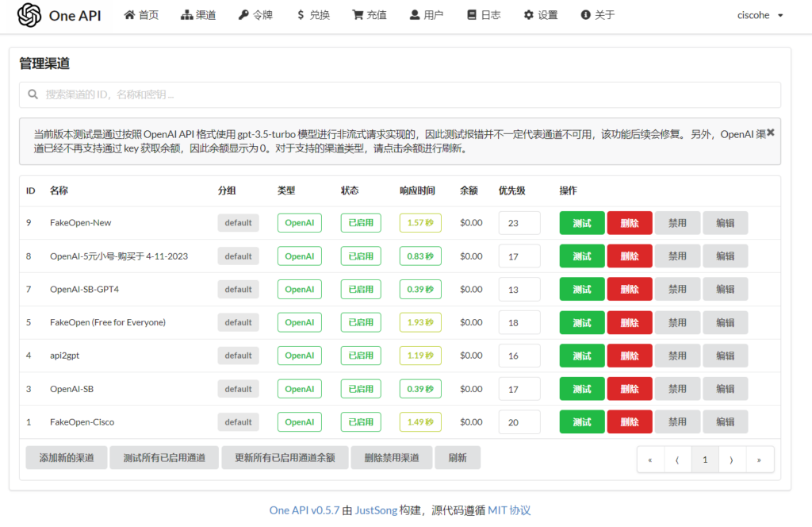Viewport: 812px width, 527px height.
Task: Test the OpenAI-SB-GPT4 channel
Action: click(582, 290)
